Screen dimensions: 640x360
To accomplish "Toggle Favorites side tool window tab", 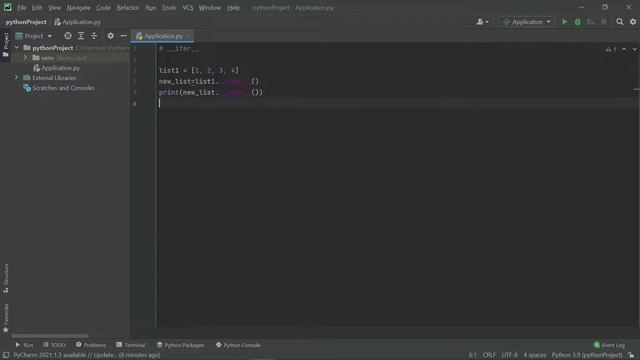I will [x=6, y=318].
